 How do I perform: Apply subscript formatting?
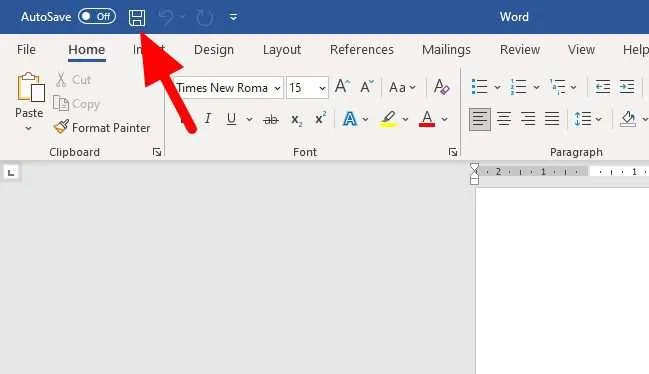tap(296, 120)
